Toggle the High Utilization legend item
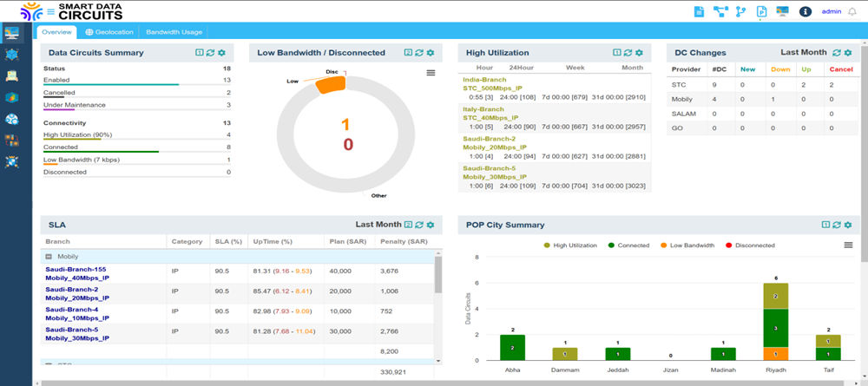The width and height of the screenshot is (868, 386). point(571,245)
